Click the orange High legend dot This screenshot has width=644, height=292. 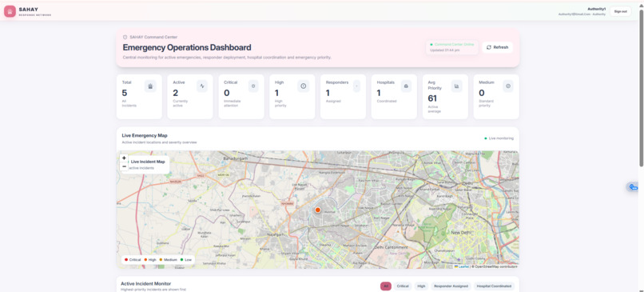pyautogui.click(x=145, y=260)
